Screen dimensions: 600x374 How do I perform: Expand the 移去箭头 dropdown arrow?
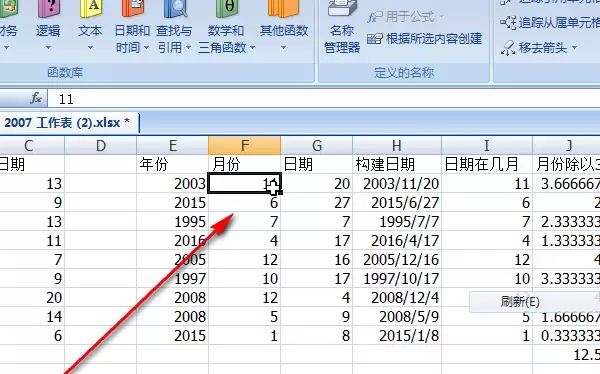click(x=574, y=48)
